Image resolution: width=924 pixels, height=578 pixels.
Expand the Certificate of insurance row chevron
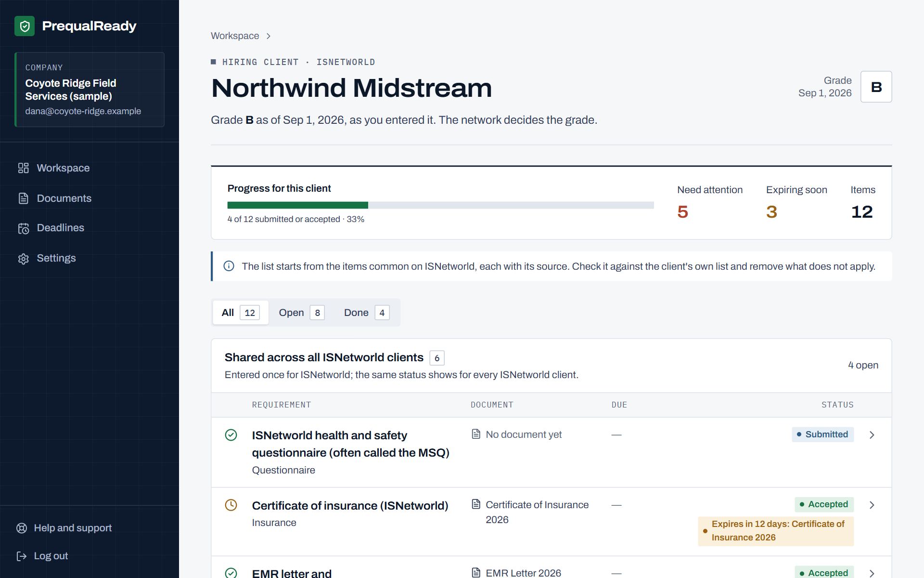872,505
